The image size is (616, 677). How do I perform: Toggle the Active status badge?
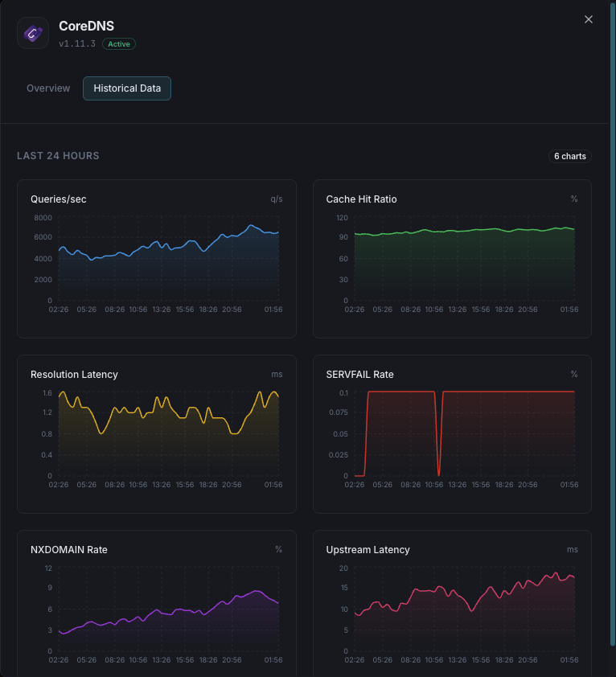tap(118, 44)
